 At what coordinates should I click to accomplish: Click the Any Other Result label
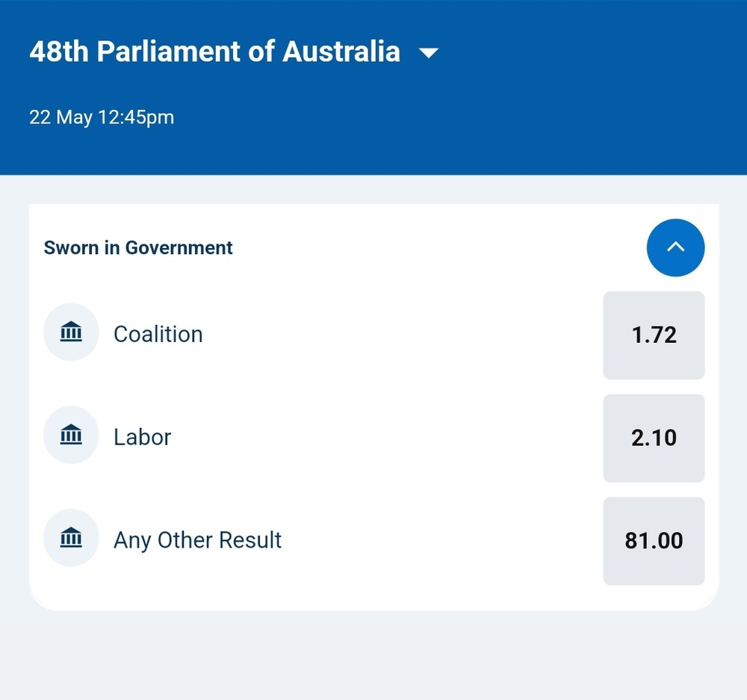197,540
